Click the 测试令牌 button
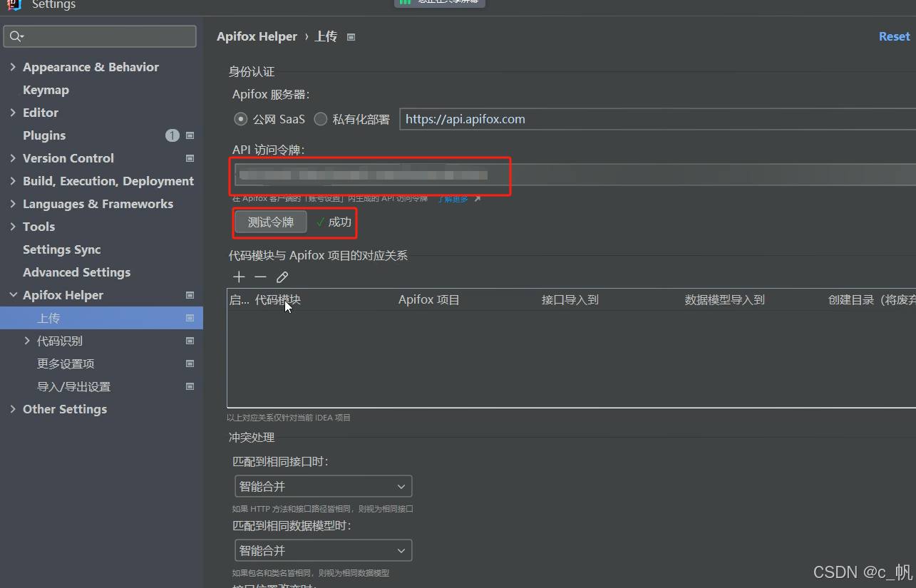Image resolution: width=916 pixels, height=588 pixels. point(271,222)
